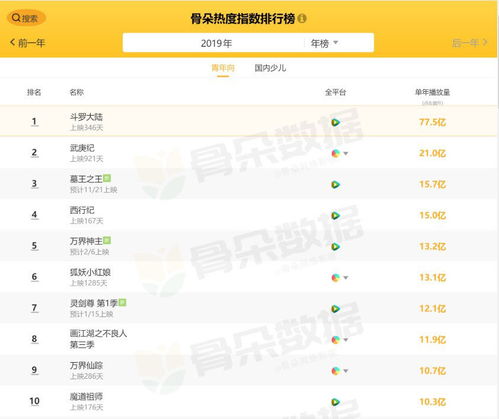499x419 pixels.
Task: Click the 全平台 column header
Action: point(335,92)
